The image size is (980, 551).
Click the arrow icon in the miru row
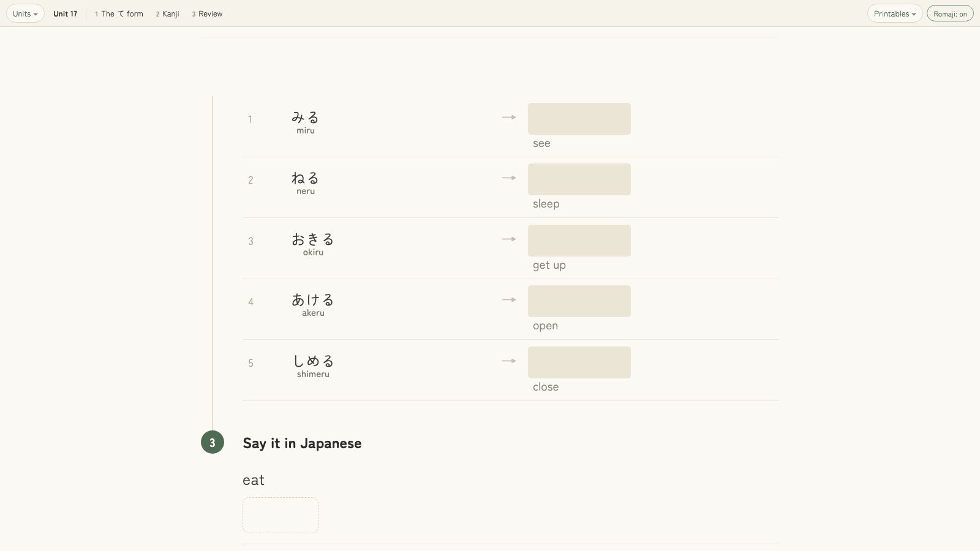click(x=509, y=117)
